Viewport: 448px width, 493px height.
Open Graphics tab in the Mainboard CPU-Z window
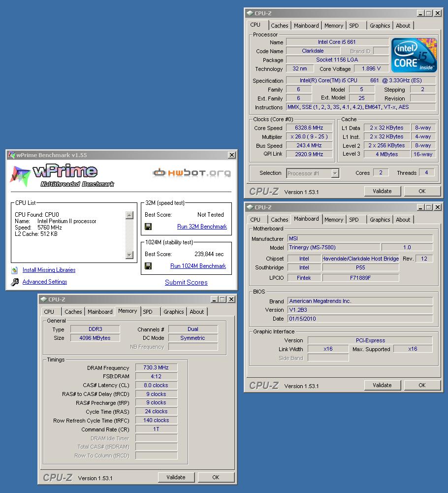point(380,220)
